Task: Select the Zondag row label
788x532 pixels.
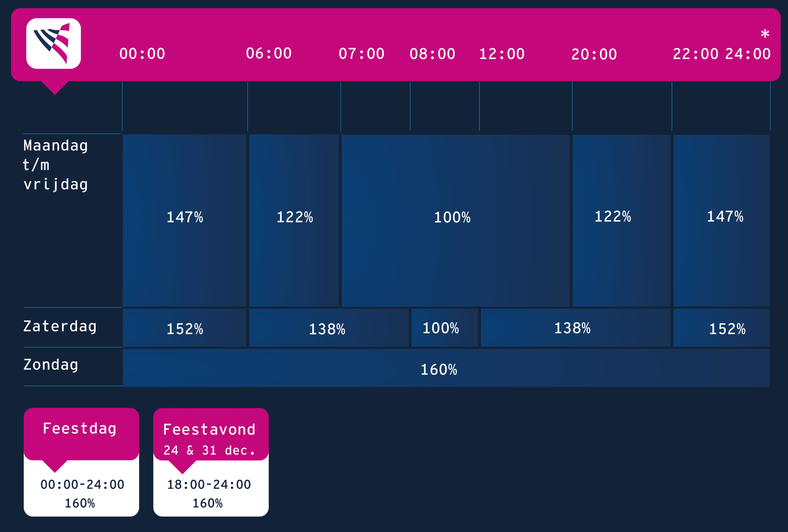Action: (50, 365)
